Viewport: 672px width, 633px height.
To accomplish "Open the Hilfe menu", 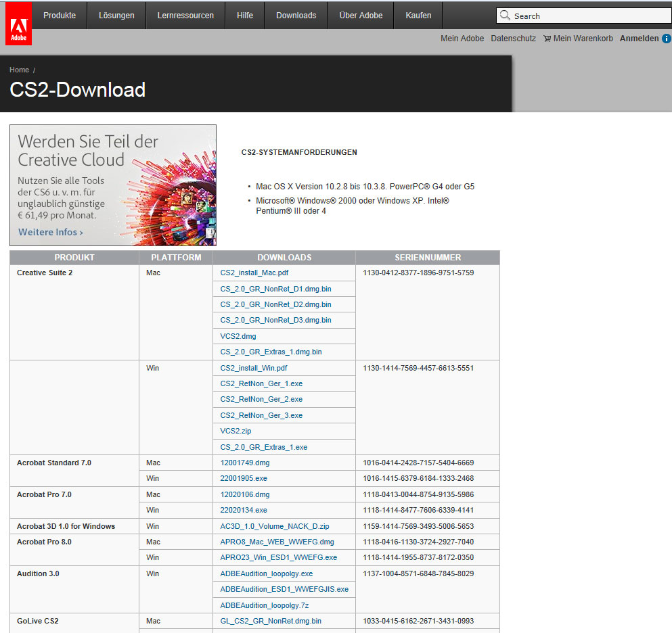I will pos(245,16).
